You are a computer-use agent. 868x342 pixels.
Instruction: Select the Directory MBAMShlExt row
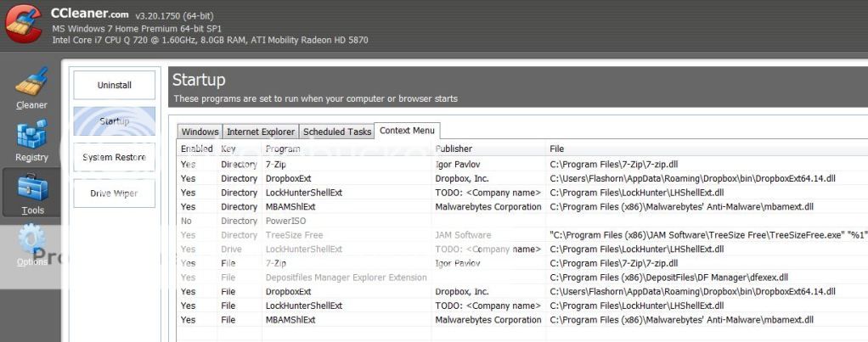pyautogui.click(x=522, y=206)
